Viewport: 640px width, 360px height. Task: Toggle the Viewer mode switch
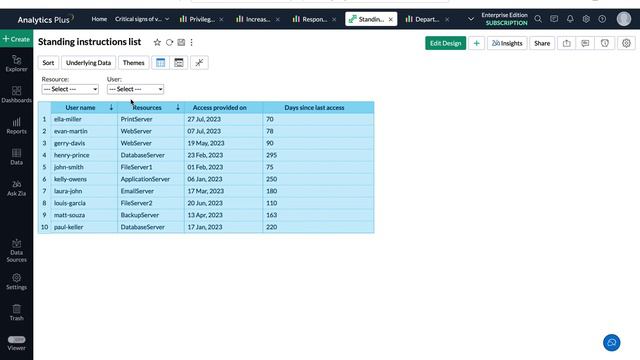tap(16, 340)
